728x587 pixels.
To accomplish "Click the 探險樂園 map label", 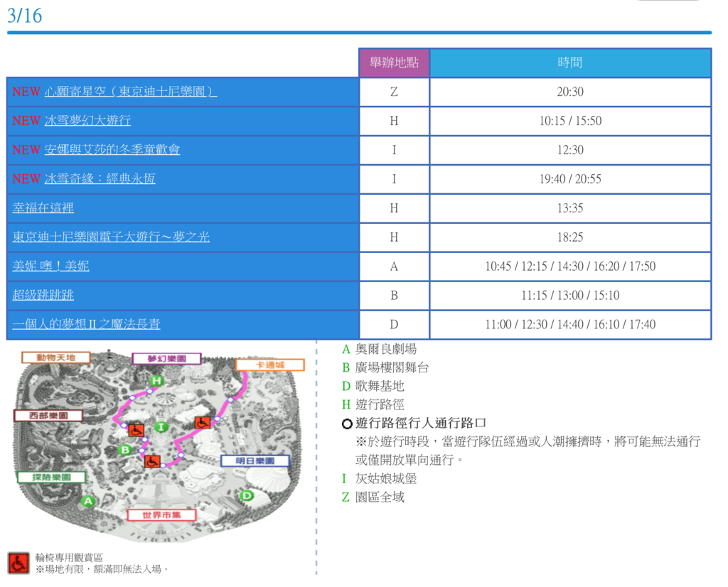I will (51, 477).
